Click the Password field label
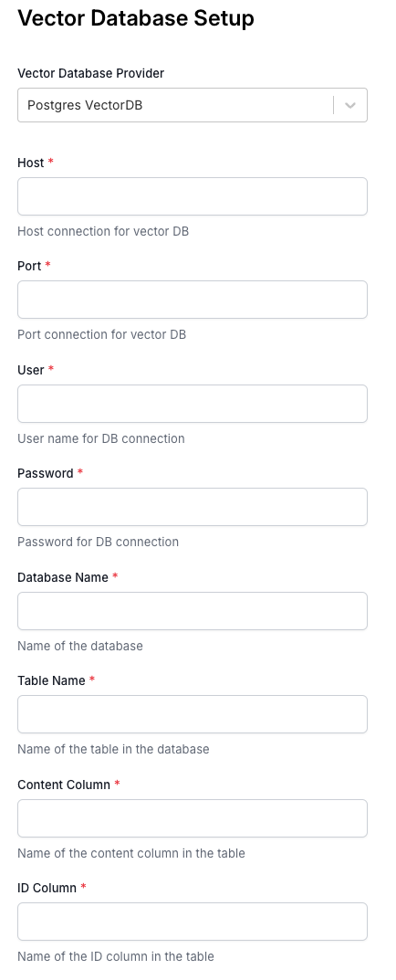This screenshot has height=980, width=396. [46, 473]
